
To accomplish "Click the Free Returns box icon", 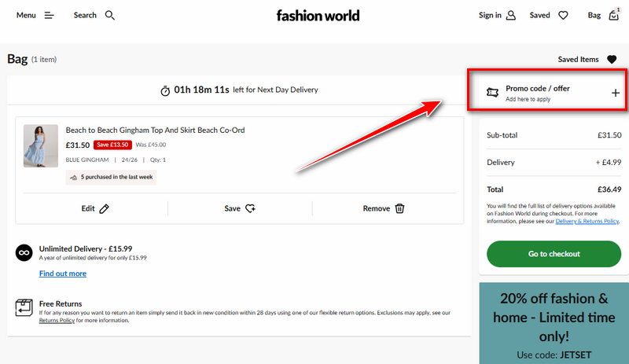I will (24, 308).
